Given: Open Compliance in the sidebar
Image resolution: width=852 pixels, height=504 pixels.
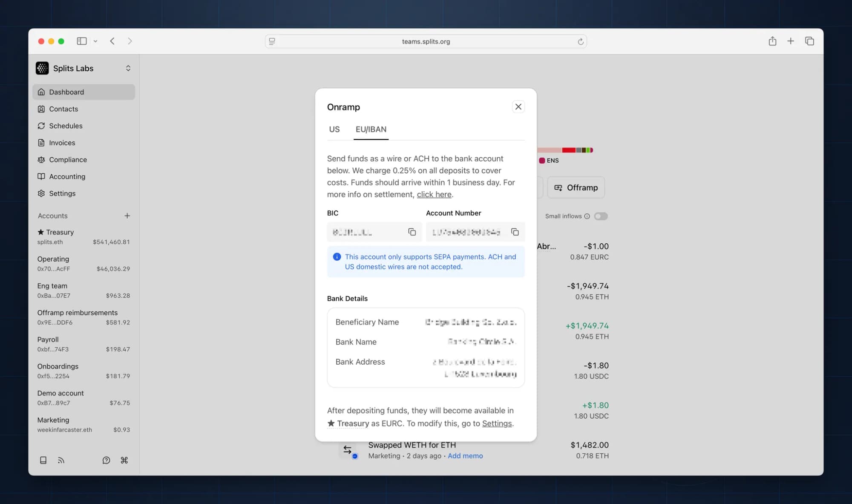Looking at the screenshot, I should coord(68,160).
